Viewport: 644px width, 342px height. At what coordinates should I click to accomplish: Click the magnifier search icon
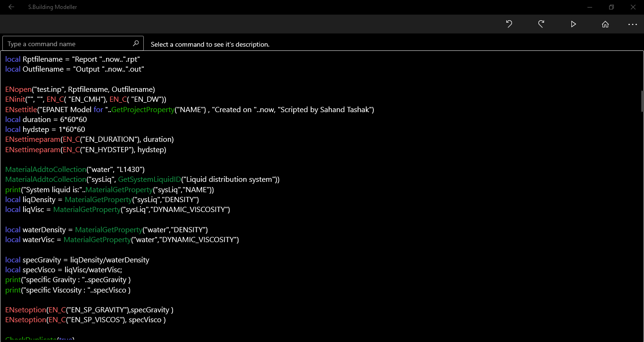click(x=136, y=43)
